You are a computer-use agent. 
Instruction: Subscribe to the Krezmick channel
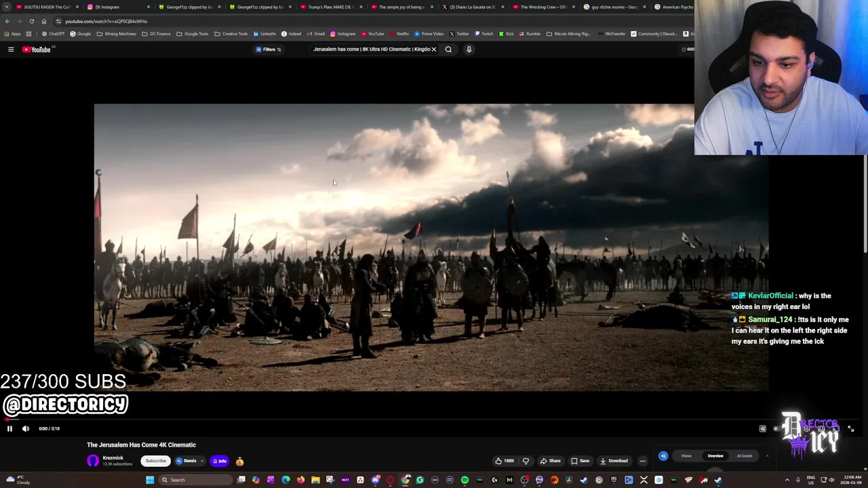[x=155, y=461]
